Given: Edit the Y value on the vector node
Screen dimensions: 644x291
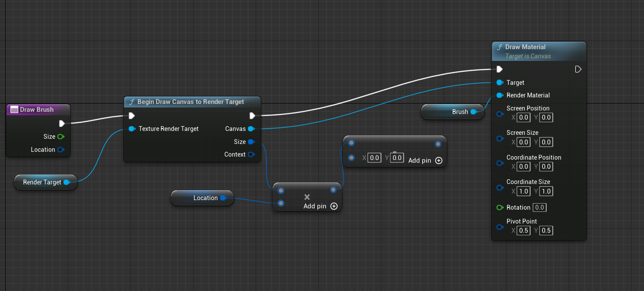Looking at the screenshot, I should (x=397, y=157).
